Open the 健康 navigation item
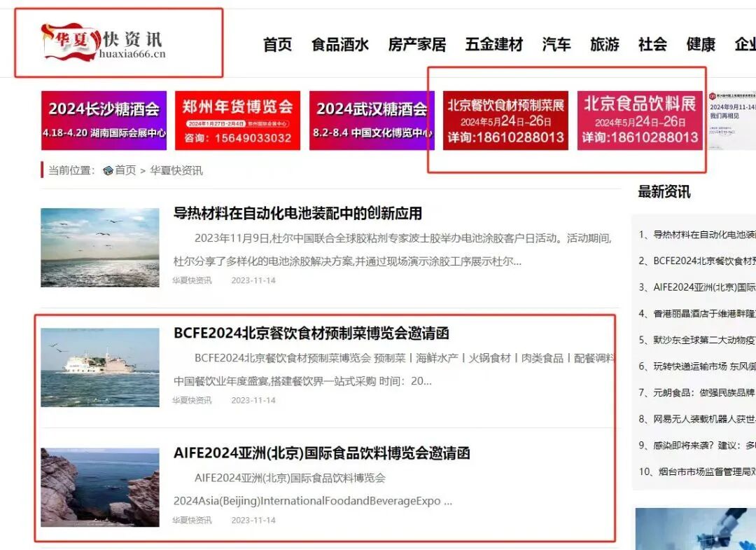Screen dimensions: 756x550 click(x=701, y=44)
